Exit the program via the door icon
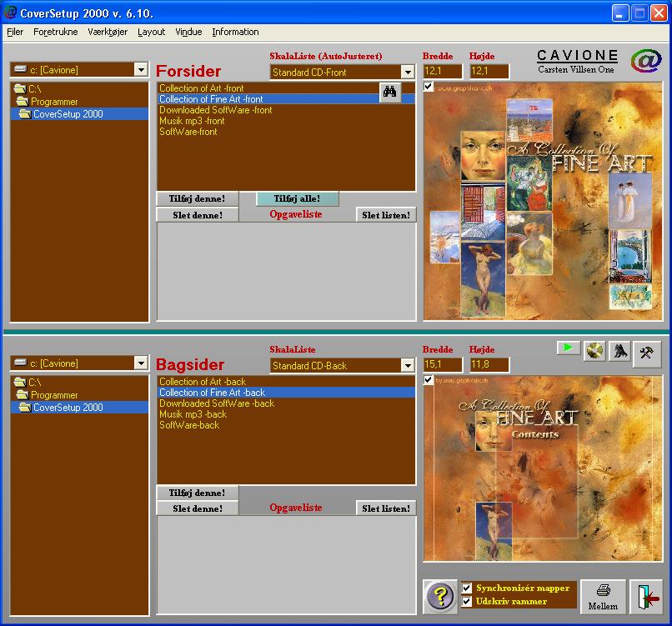Image resolution: width=672 pixels, height=626 pixels. tap(647, 597)
